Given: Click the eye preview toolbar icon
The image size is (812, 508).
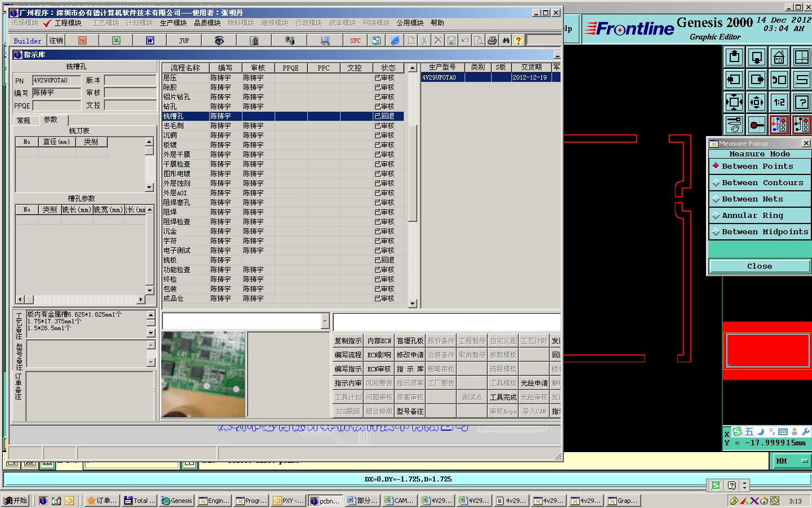Looking at the screenshot, I should (x=219, y=41).
